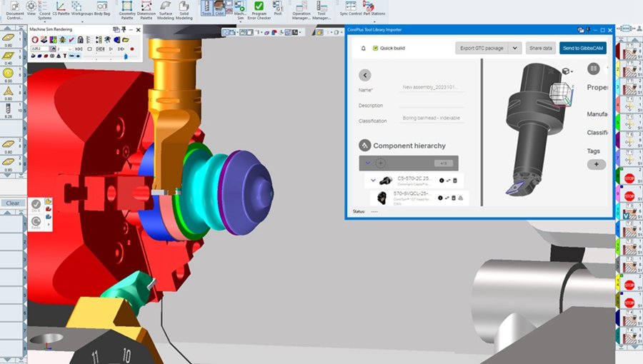Open Surface Modeling tools
The height and width of the screenshot is (364, 643).
click(x=165, y=10)
